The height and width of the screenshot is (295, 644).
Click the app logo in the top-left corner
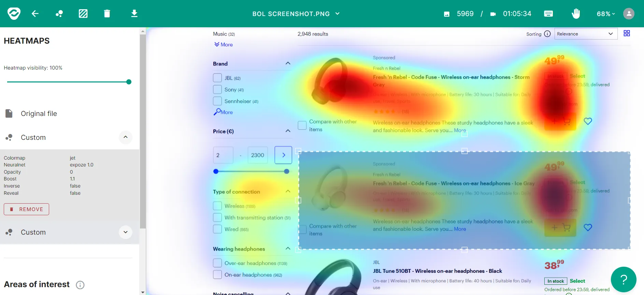[14, 14]
